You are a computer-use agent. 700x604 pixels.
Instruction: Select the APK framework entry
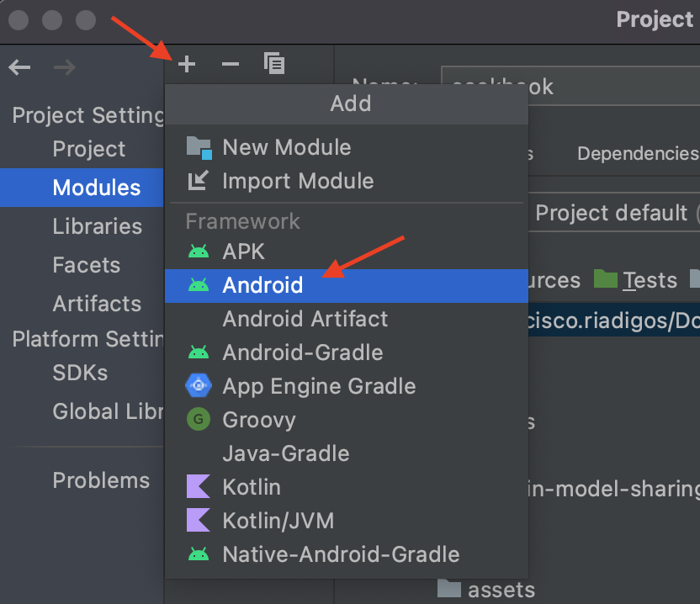click(x=245, y=251)
